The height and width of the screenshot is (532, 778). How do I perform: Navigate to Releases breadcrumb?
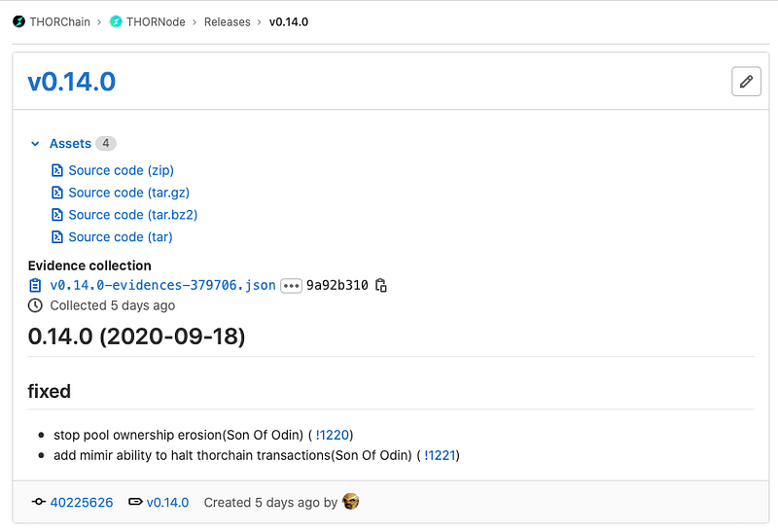pyautogui.click(x=228, y=21)
